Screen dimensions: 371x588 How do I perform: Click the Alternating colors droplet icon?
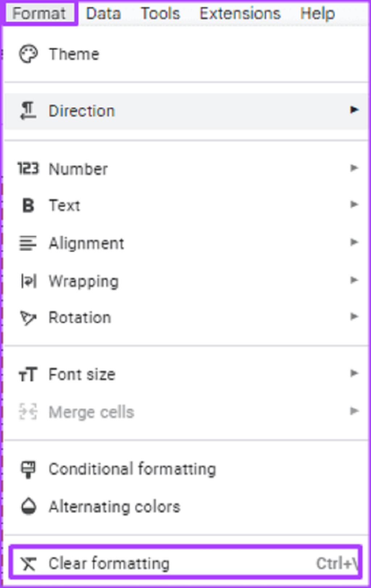pos(28,506)
